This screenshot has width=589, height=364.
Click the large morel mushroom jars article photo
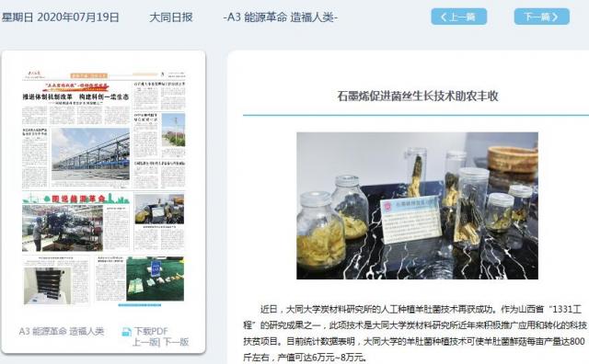pos(417,206)
